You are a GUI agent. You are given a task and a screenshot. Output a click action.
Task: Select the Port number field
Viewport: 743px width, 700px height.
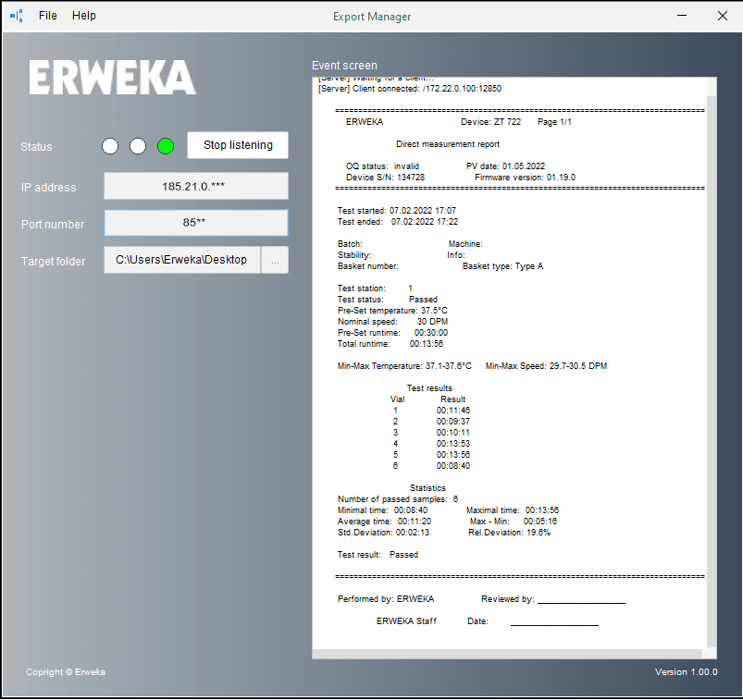click(x=195, y=223)
